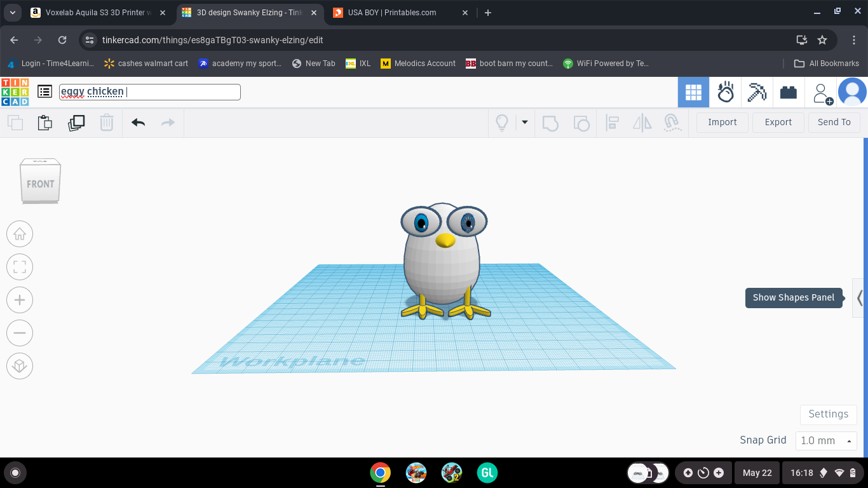Open the design list menu icon
868x488 pixels.
click(x=44, y=91)
